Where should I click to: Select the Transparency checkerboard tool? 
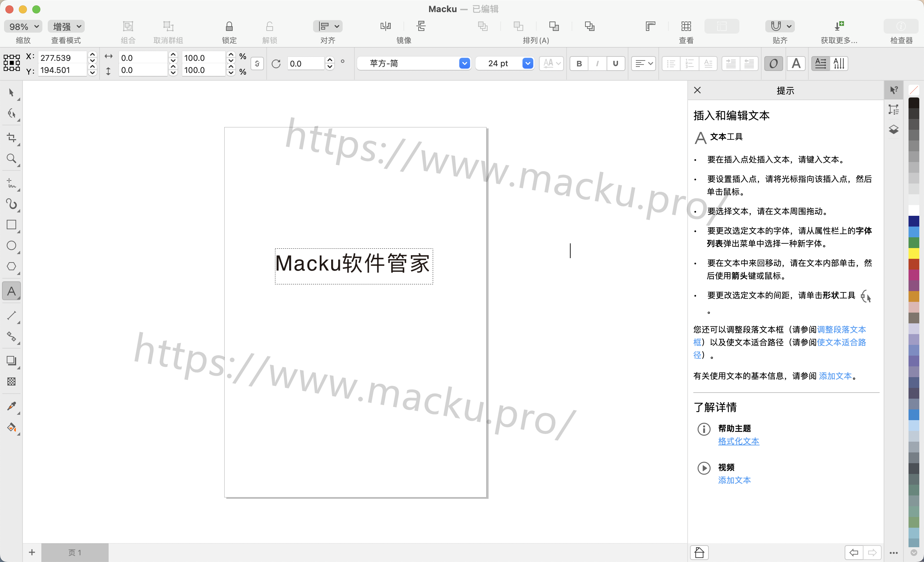pos(11,382)
